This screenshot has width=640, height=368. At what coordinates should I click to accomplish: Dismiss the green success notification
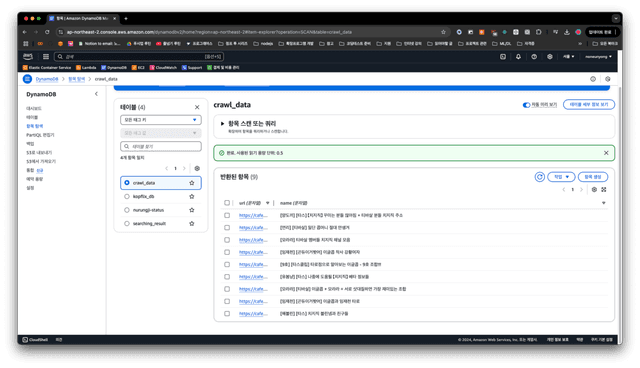click(x=606, y=153)
